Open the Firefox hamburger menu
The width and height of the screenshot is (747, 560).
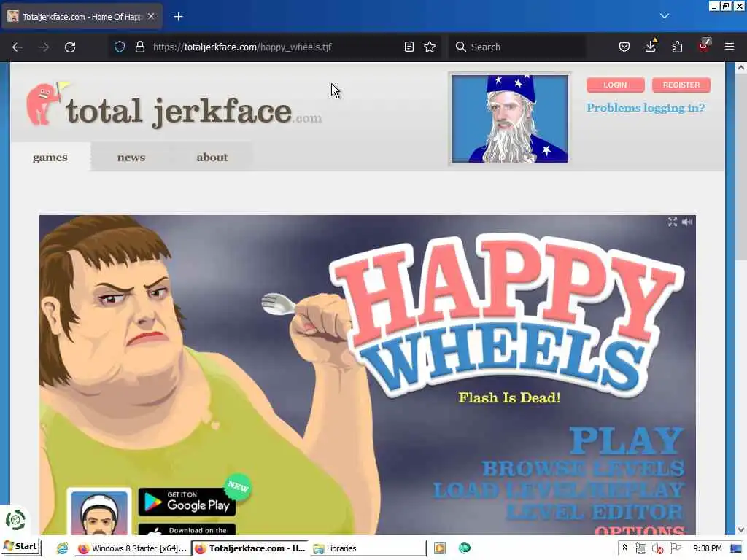click(729, 47)
